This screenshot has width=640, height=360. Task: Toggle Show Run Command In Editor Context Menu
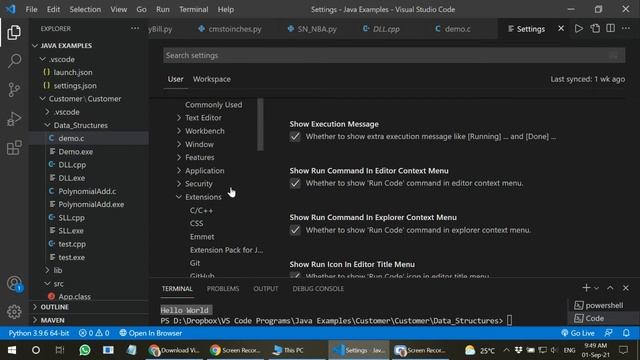tap(295, 183)
